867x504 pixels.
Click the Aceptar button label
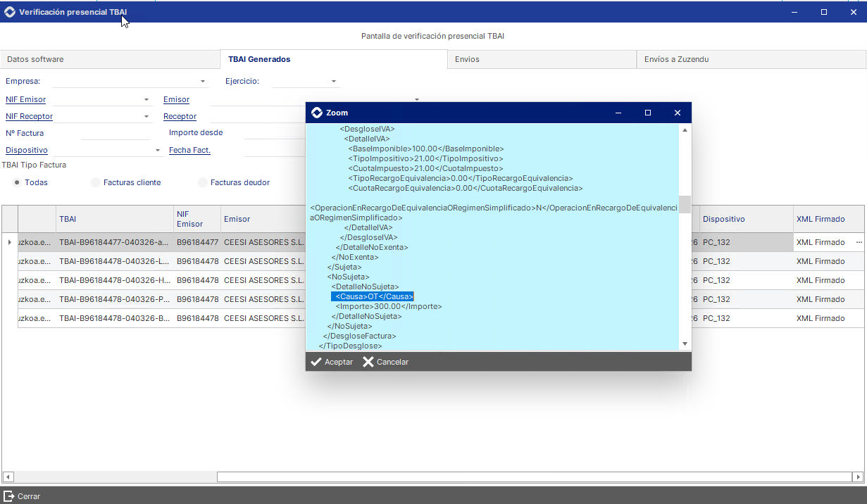click(x=339, y=362)
